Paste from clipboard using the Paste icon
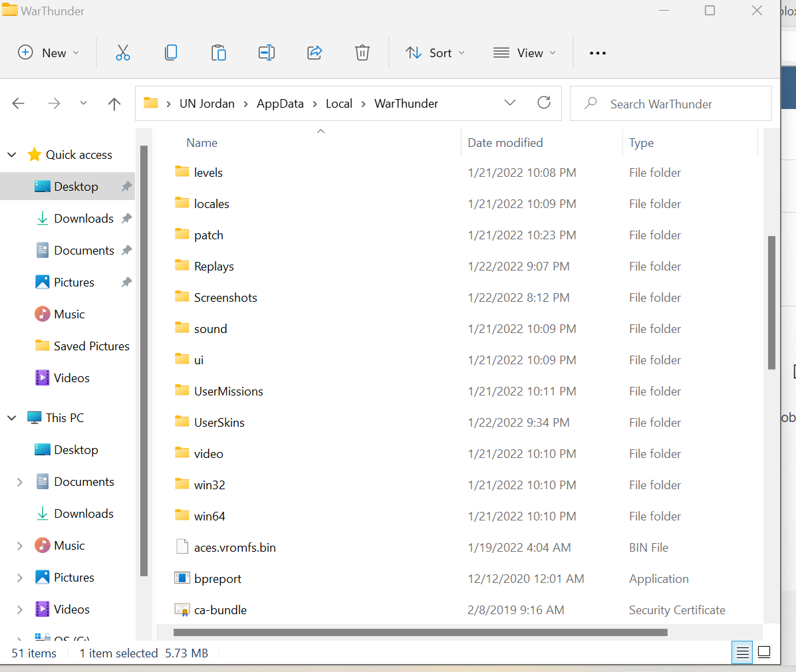Image resolution: width=796 pixels, height=672 pixels. pos(219,53)
